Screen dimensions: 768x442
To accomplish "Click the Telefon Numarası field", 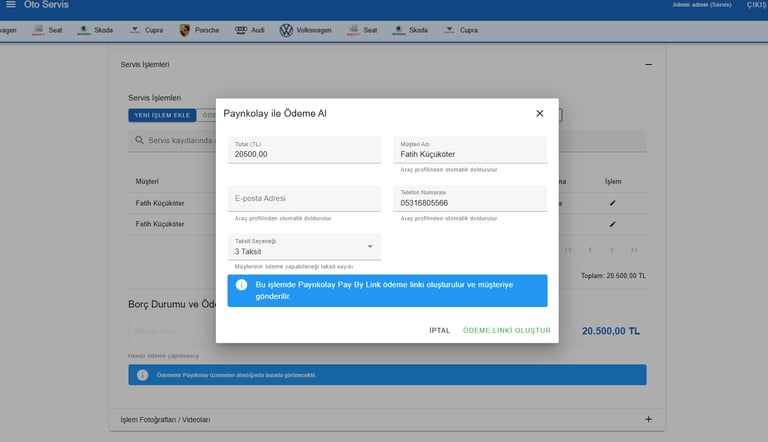I will (x=470, y=198).
